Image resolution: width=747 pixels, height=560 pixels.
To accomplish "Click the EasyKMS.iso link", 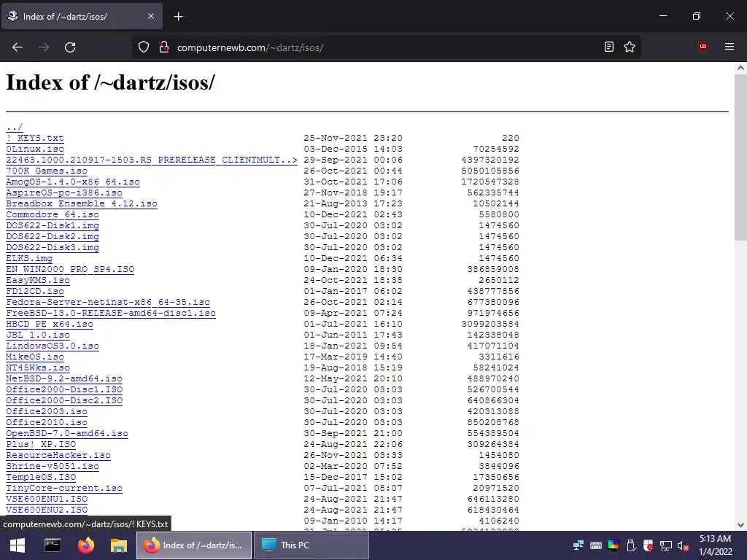I will point(38,281).
